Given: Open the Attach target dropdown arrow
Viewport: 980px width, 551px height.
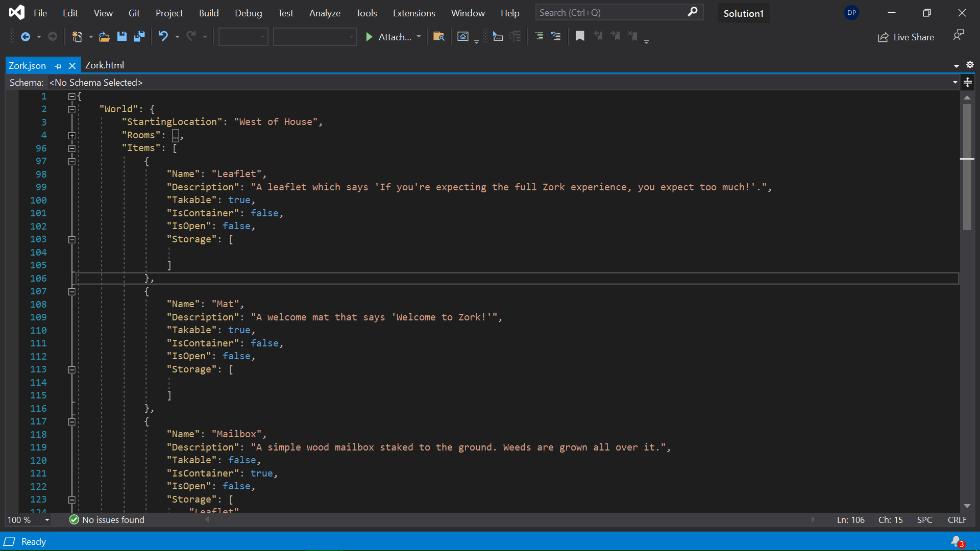Looking at the screenshot, I should 419,37.
